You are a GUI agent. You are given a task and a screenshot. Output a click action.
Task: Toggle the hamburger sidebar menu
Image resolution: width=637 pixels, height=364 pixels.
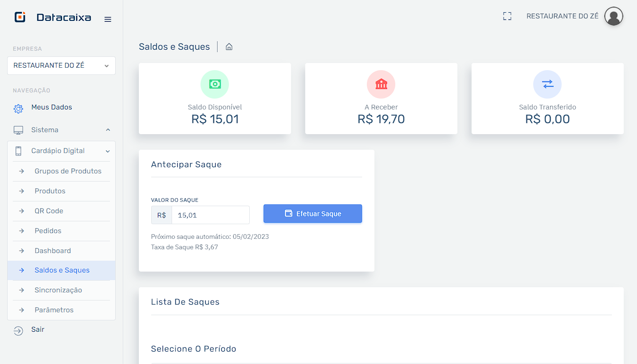[x=108, y=19]
